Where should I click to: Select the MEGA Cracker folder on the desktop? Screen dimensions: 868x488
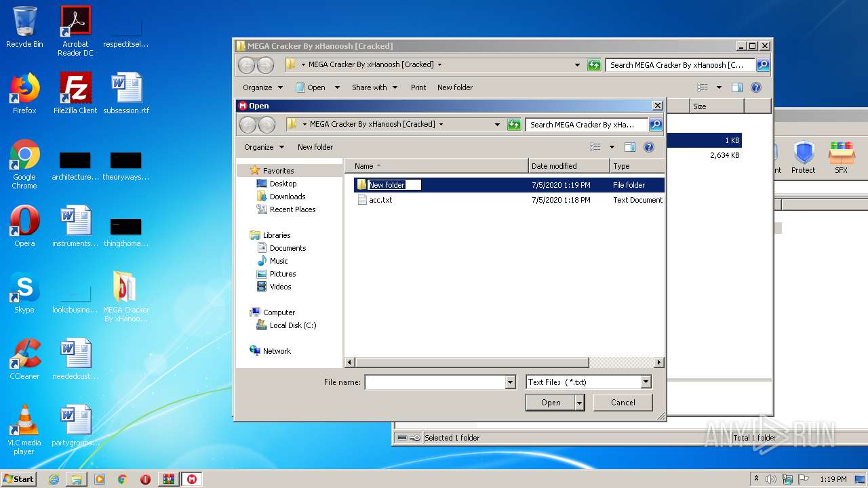tap(125, 296)
